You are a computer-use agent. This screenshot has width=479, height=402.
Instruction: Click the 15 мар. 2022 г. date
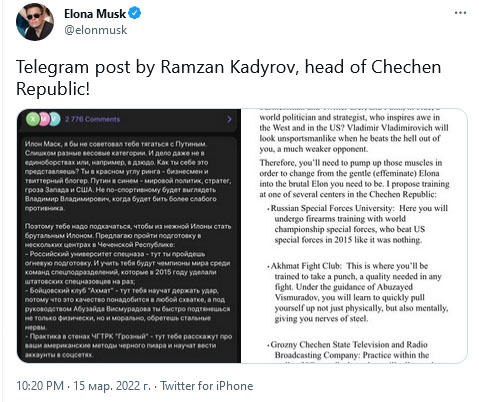[x=112, y=386]
